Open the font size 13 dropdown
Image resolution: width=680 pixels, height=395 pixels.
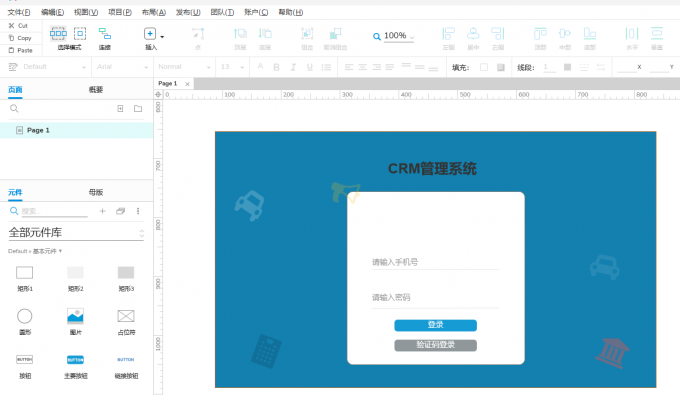point(232,67)
